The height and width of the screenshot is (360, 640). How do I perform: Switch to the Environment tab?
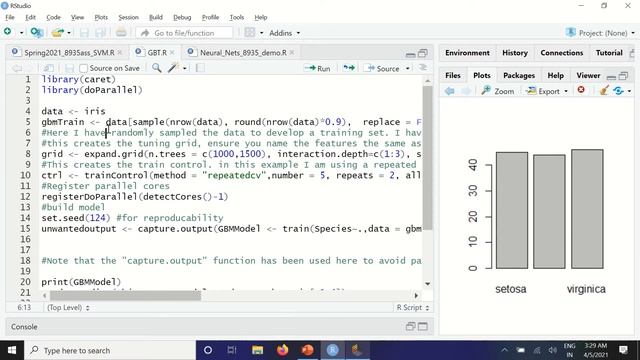[467, 53]
